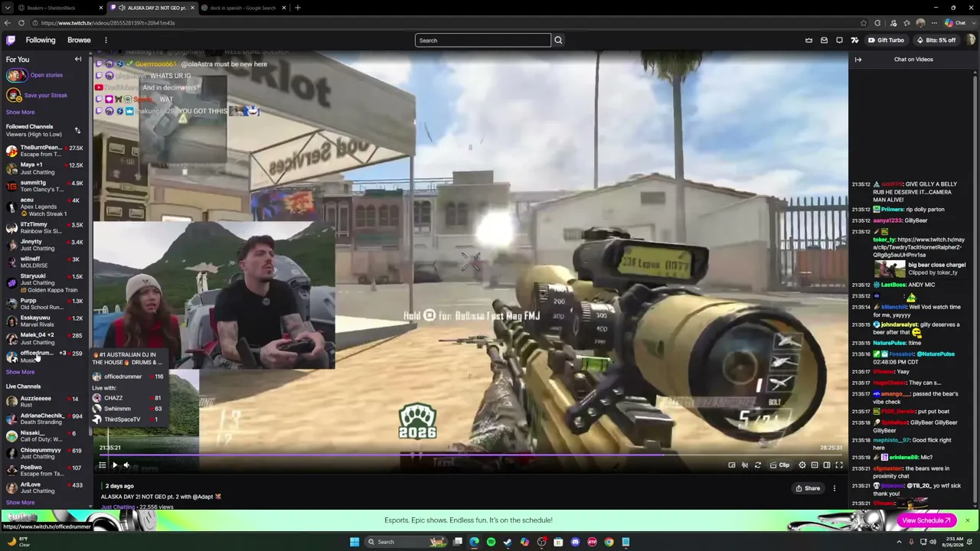Click the search magnifier button
Viewport: 980px width, 551px height.
558,41
